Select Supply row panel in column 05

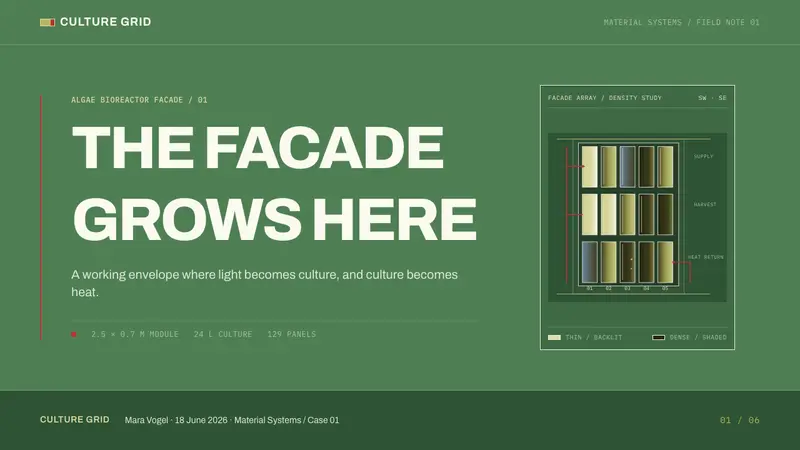point(665,167)
